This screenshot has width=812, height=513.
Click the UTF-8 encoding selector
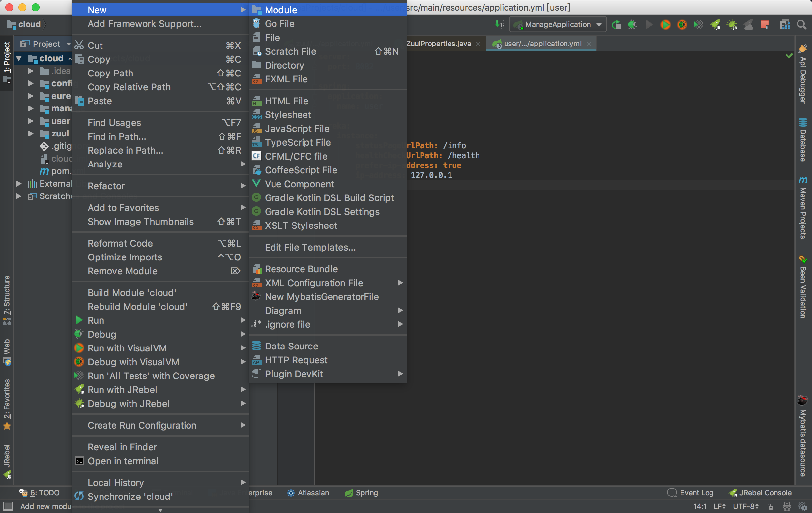[745, 506]
